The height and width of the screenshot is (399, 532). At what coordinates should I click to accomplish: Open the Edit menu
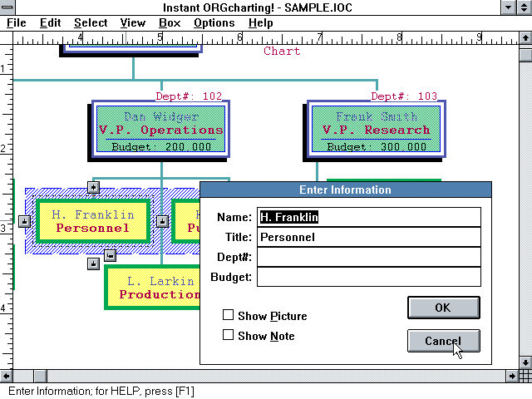50,22
